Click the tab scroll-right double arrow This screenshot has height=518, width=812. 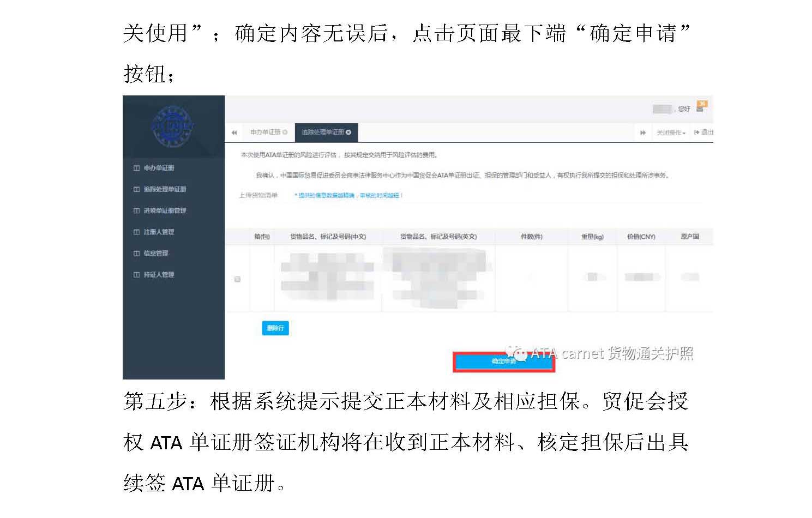[643, 132]
